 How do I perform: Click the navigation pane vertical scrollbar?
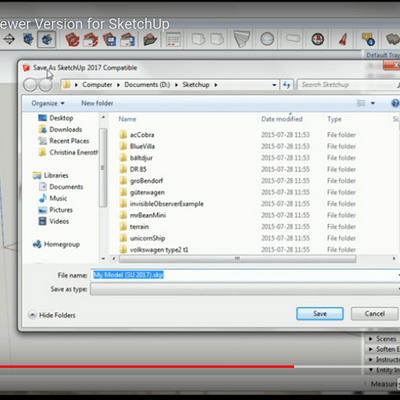pos(103,168)
